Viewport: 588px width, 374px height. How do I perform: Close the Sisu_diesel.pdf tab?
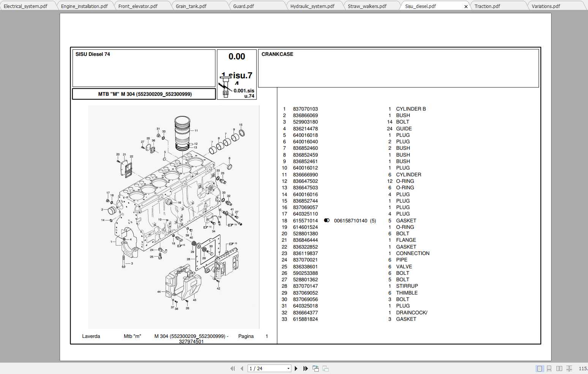coord(466,6)
